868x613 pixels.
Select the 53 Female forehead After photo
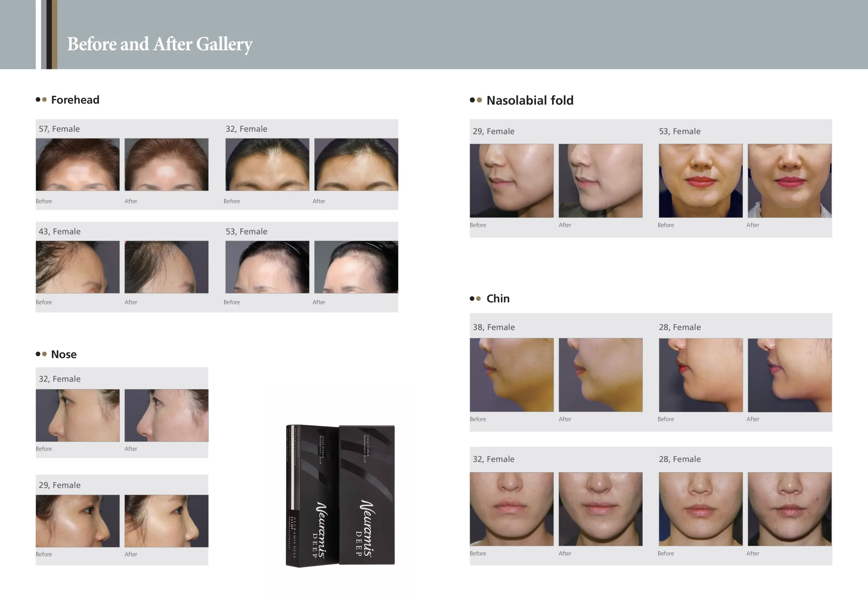click(356, 267)
